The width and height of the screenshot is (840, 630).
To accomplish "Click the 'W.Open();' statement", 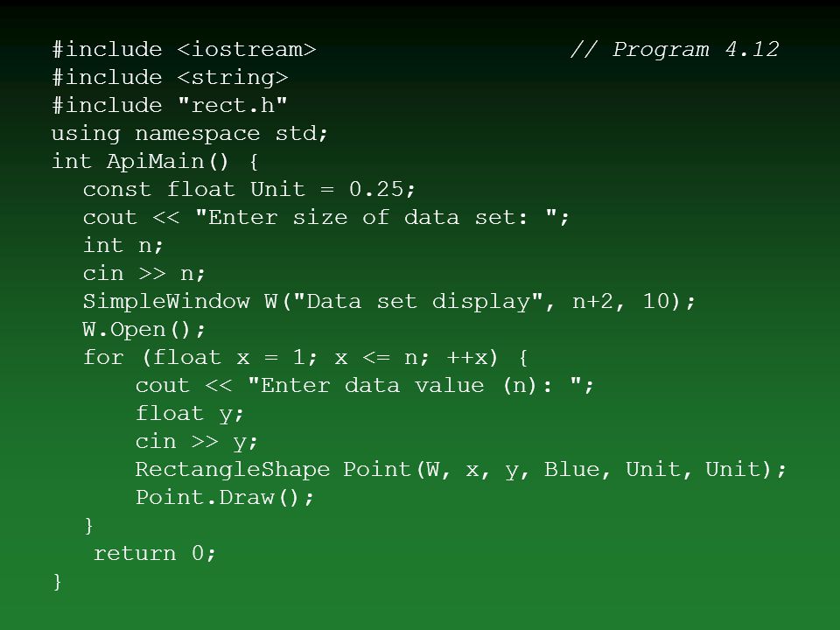I will [x=144, y=330].
